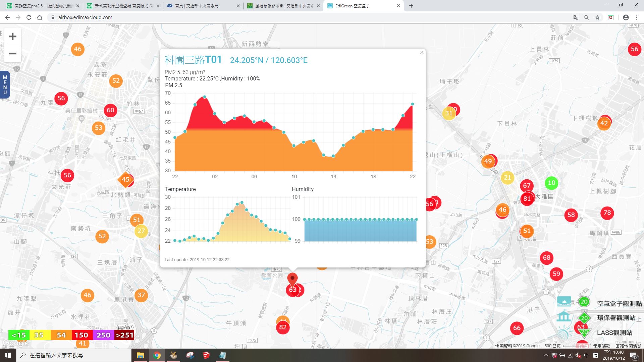
Task: Open the McAfee extension icon
Action: coord(611,17)
